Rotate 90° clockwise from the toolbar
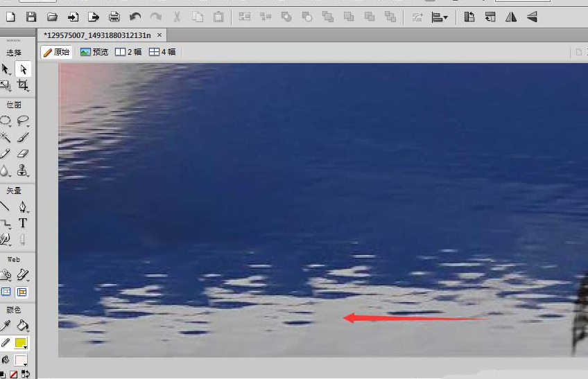The width and height of the screenshot is (588, 379). [490, 17]
